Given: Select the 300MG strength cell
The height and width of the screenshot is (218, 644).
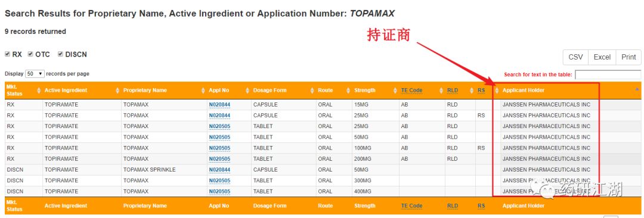Looking at the screenshot, I should click(x=375, y=180).
